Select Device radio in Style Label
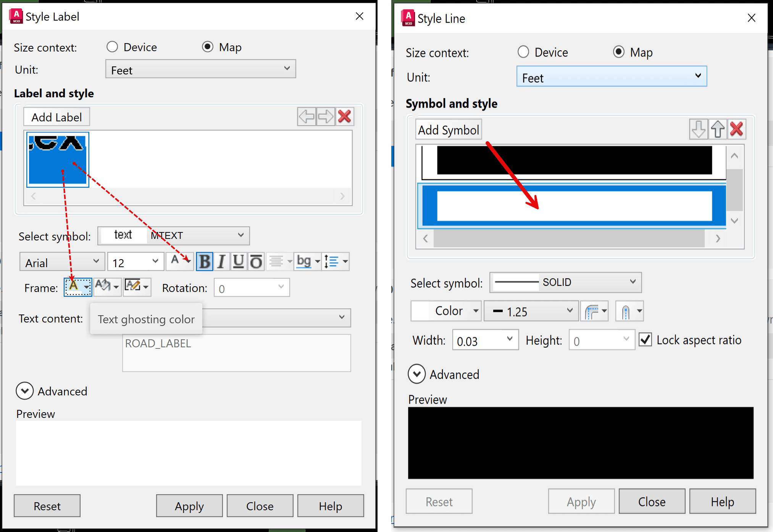This screenshot has height=532, width=773. tap(112, 47)
